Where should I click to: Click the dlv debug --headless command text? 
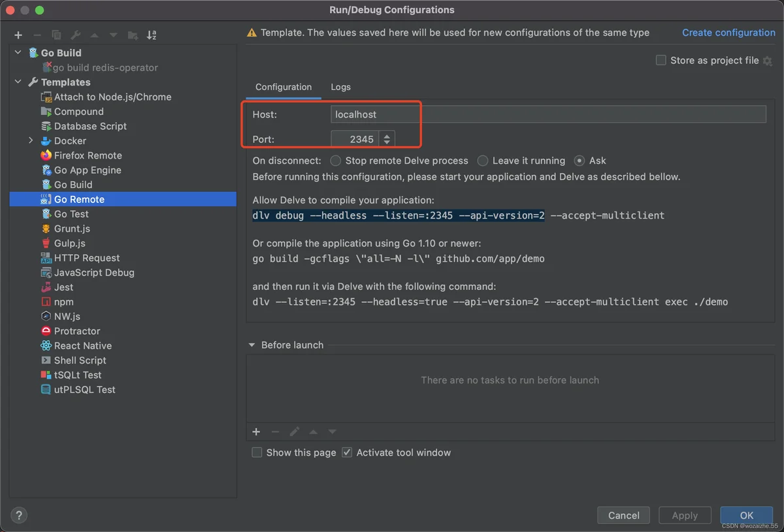click(x=459, y=215)
